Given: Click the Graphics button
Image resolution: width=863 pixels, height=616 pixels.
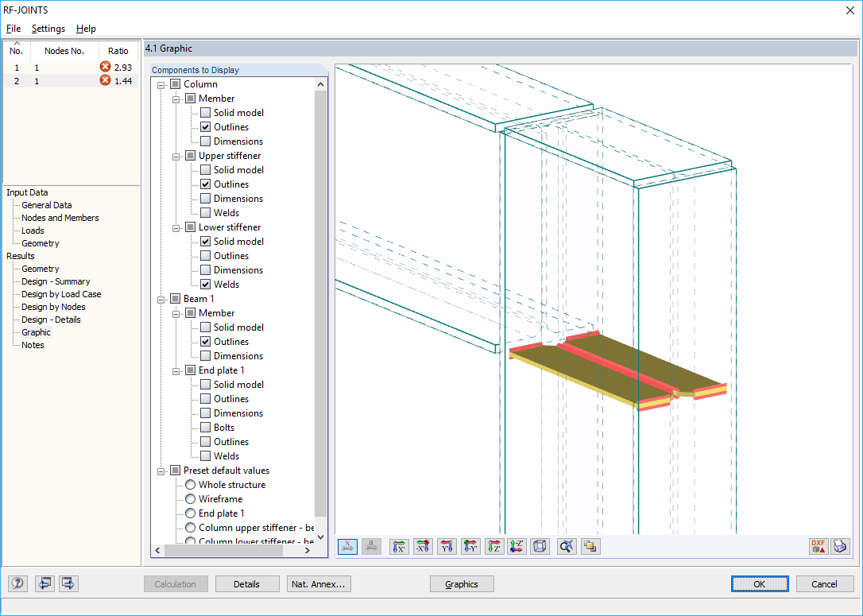Looking at the screenshot, I should [461, 584].
